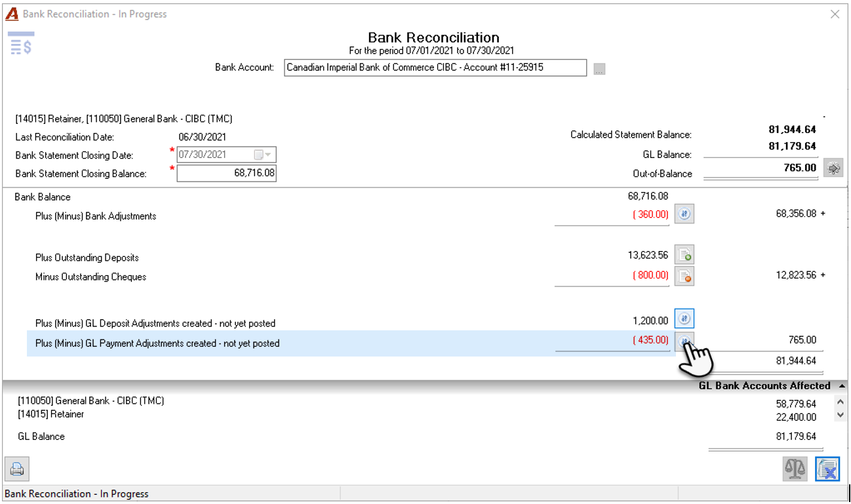Click the outstanding deposits amount 13,623.56

[x=648, y=256]
